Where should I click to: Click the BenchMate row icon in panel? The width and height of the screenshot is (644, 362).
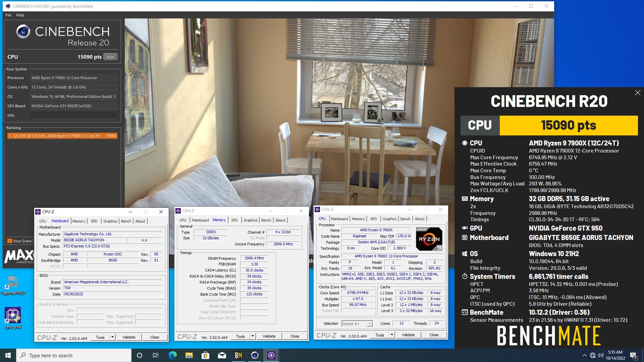465,312
